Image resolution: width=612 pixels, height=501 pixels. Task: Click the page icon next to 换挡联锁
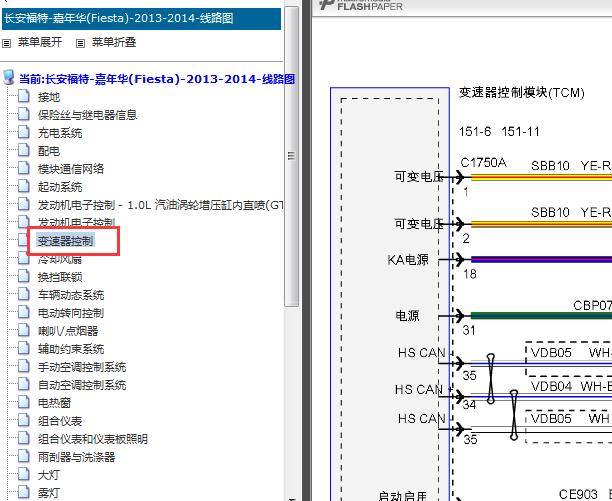coord(24,276)
